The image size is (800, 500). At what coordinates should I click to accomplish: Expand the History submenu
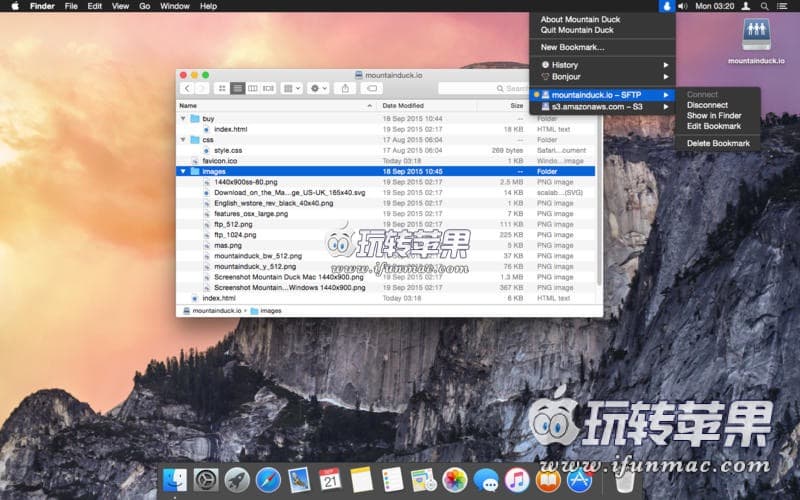[x=603, y=65]
